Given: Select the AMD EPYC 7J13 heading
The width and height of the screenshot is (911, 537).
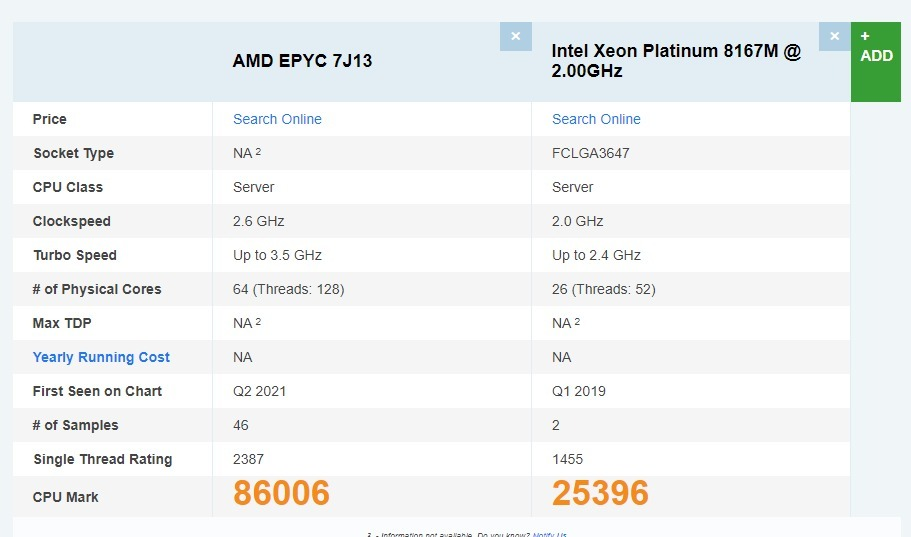Looking at the screenshot, I should coord(302,61).
